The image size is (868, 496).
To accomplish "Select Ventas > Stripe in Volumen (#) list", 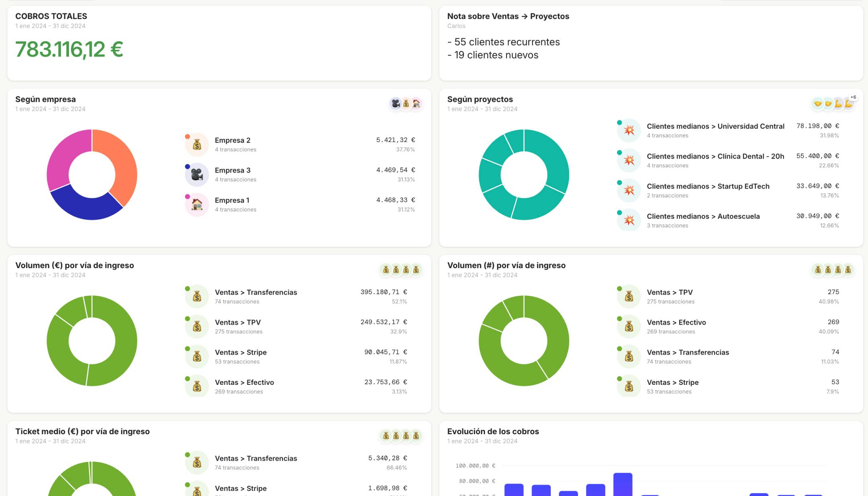I will click(672, 382).
